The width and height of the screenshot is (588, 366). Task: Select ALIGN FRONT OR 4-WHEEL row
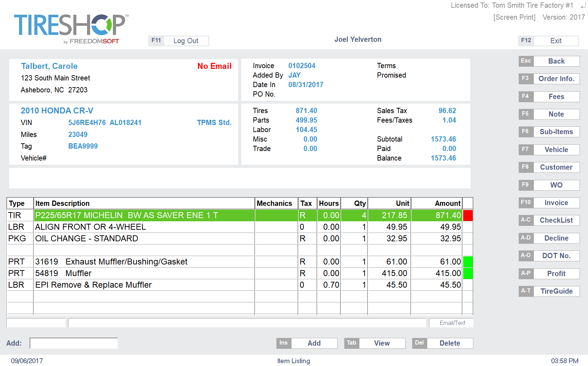(239, 227)
